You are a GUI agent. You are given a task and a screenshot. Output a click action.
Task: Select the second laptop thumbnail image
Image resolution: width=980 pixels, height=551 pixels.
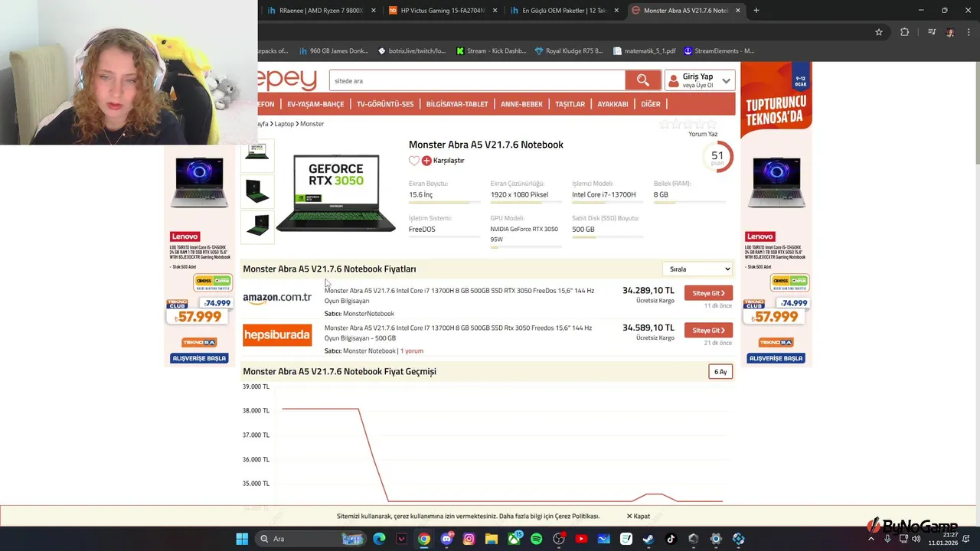257,191
